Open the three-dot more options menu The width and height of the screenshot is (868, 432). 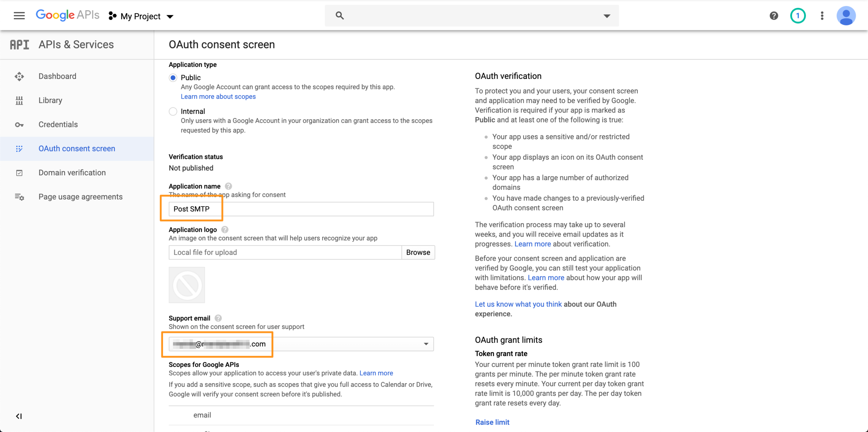(x=822, y=16)
